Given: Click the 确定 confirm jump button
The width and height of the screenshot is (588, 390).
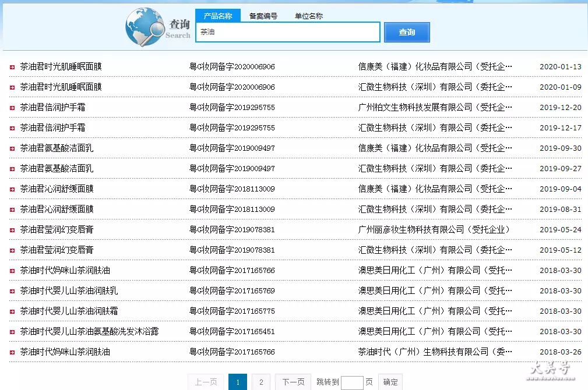Looking at the screenshot, I should pos(390,382).
